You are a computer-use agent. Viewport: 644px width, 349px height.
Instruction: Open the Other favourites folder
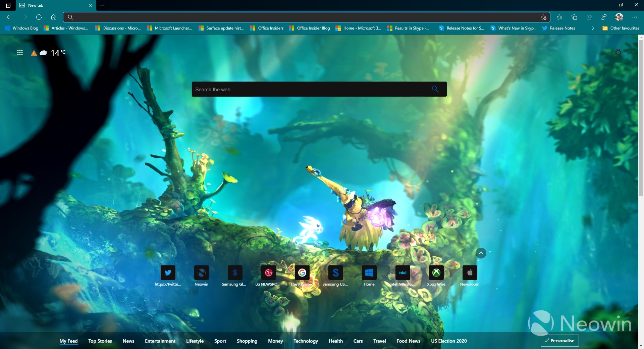pyautogui.click(x=621, y=28)
